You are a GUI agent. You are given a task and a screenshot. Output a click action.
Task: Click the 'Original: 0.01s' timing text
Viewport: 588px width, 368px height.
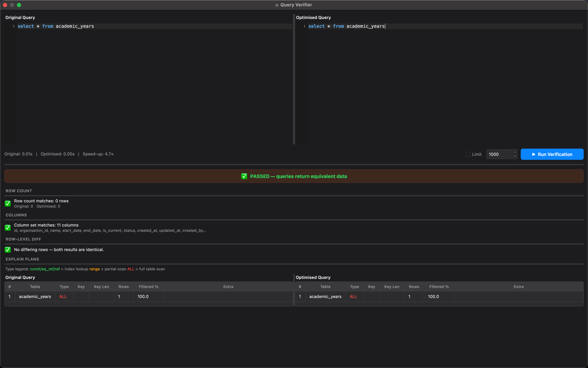(x=18, y=154)
